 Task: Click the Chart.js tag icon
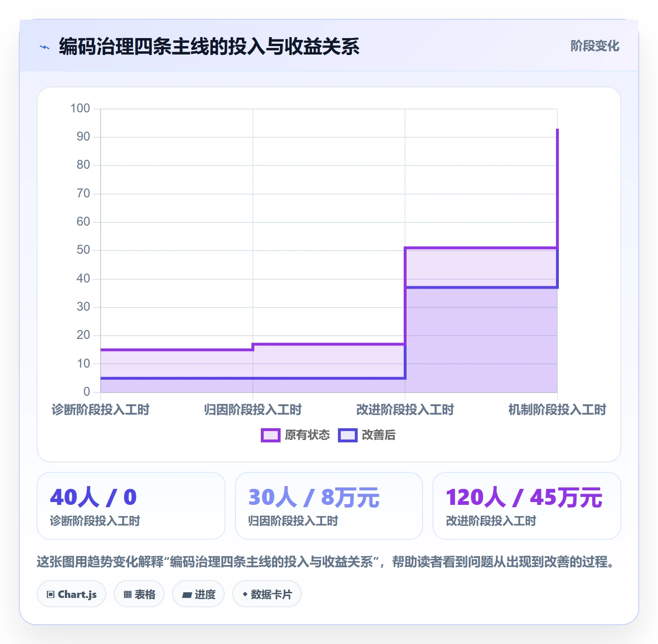pos(51,595)
